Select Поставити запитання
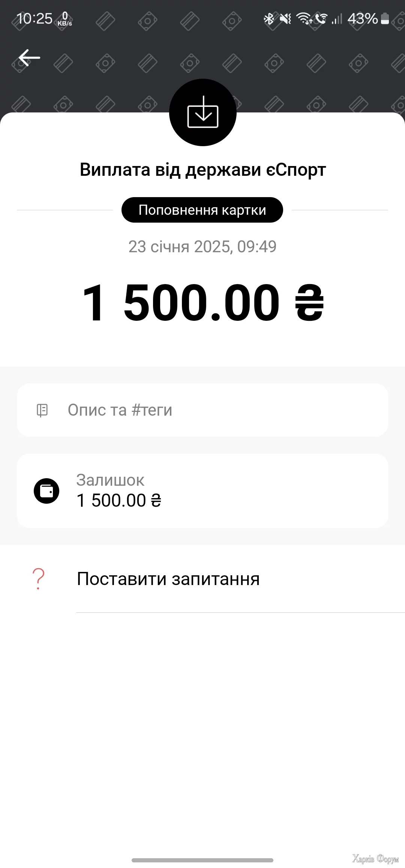Image resolution: width=405 pixels, height=868 pixels. point(168,579)
